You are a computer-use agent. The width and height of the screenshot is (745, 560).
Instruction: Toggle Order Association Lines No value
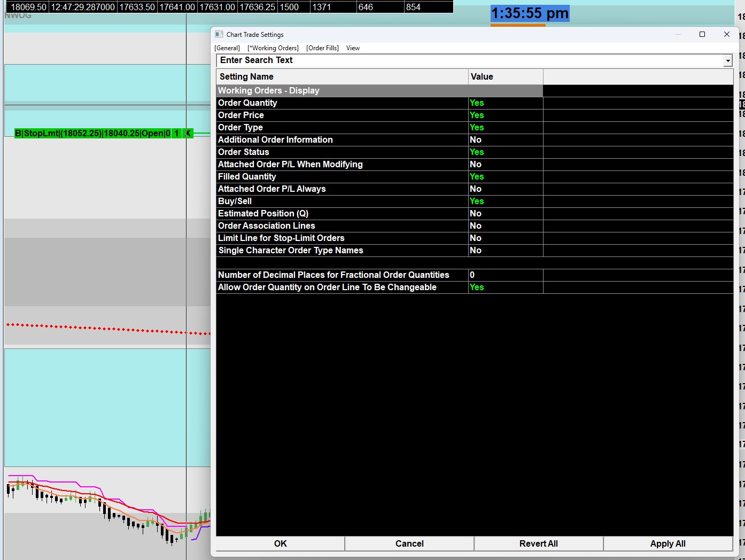[x=506, y=226]
